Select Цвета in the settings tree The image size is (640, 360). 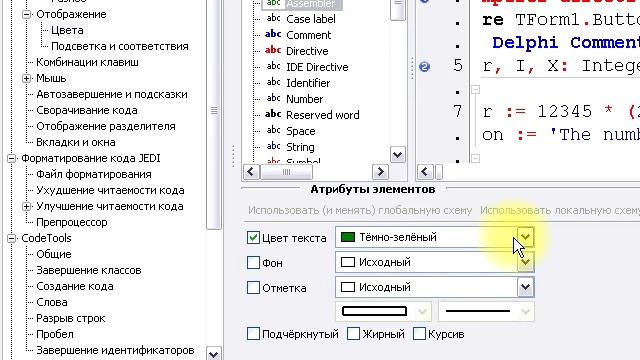click(x=67, y=30)
